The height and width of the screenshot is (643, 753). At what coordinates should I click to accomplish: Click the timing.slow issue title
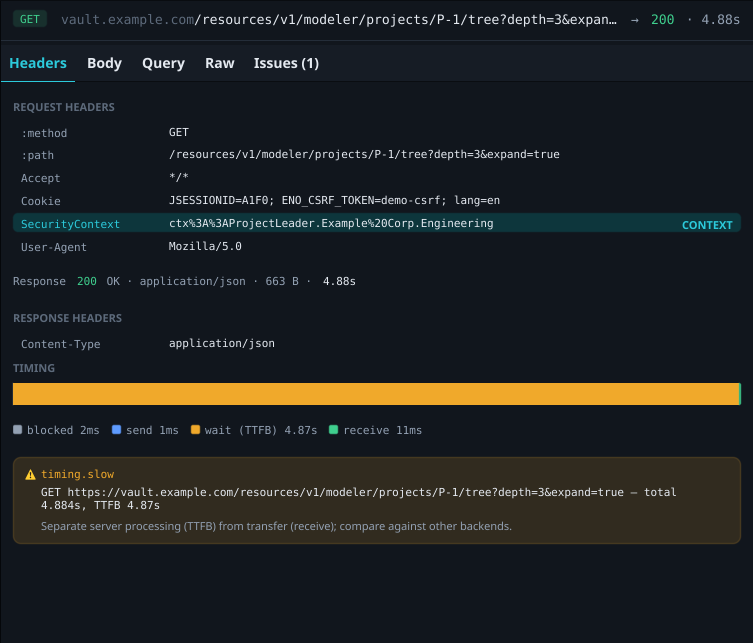(77, 474)
